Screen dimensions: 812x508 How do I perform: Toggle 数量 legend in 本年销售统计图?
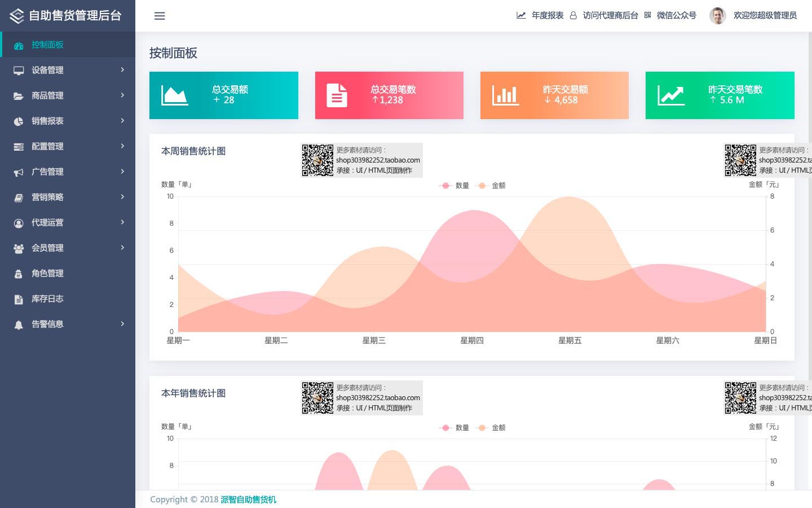pos(454,428)
